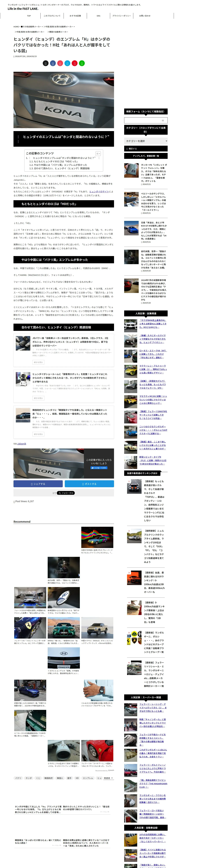Click the green BMW M4 CSL recommend thumbnail

click(x=64, y=628)
